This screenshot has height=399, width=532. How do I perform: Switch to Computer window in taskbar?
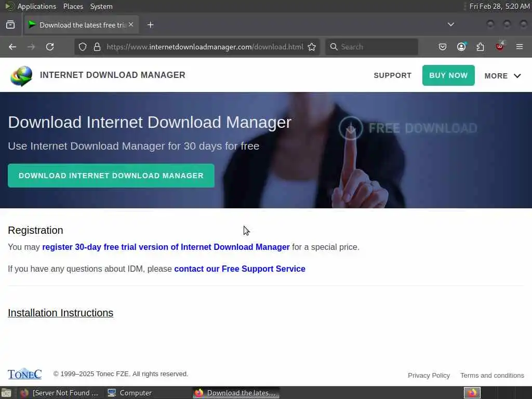[x=130, y=393]
